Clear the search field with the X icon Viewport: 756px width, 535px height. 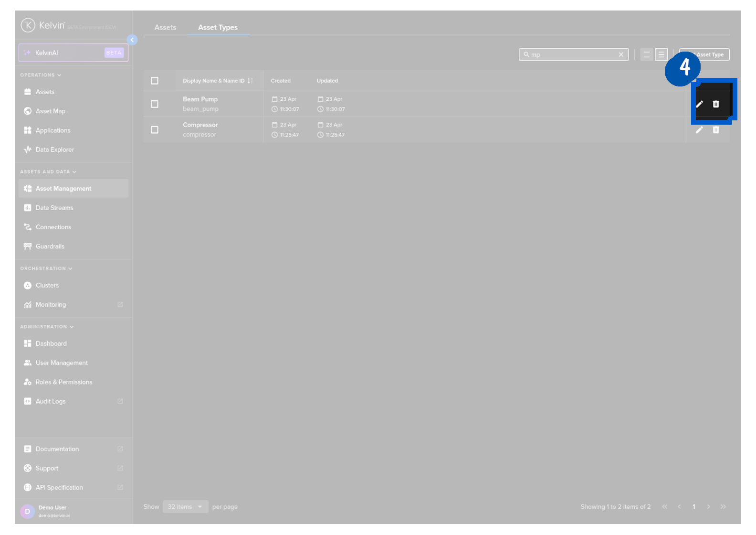621,54
